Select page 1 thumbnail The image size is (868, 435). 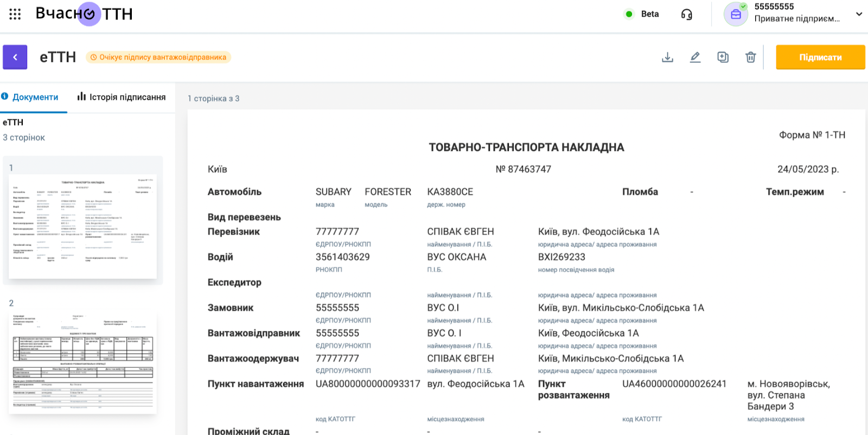coord(83,226)
